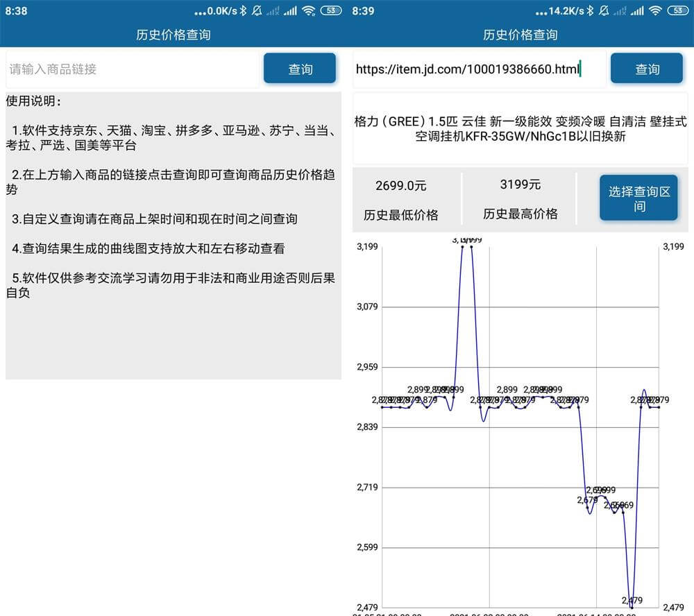The height and width of the screenshot is (616, 694).
Task: Tap the 2,599 left axis label
Action: point(367,547)
